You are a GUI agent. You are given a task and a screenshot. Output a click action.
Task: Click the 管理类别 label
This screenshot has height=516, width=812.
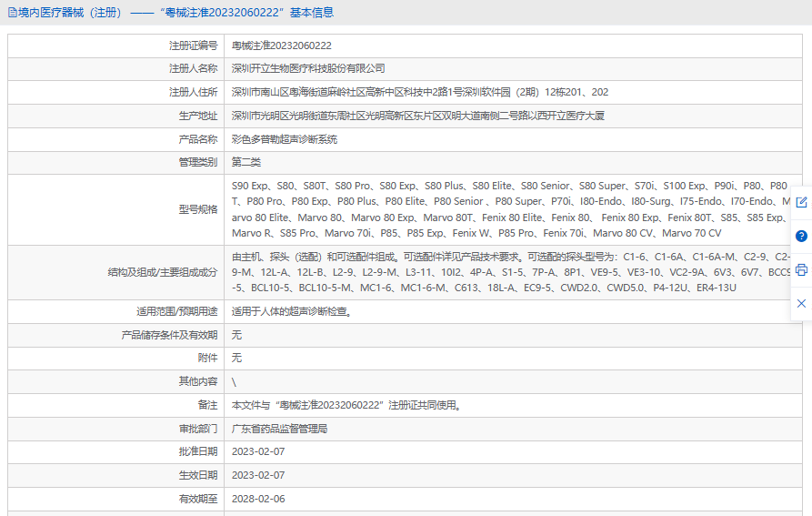click(x=198, y=162)
